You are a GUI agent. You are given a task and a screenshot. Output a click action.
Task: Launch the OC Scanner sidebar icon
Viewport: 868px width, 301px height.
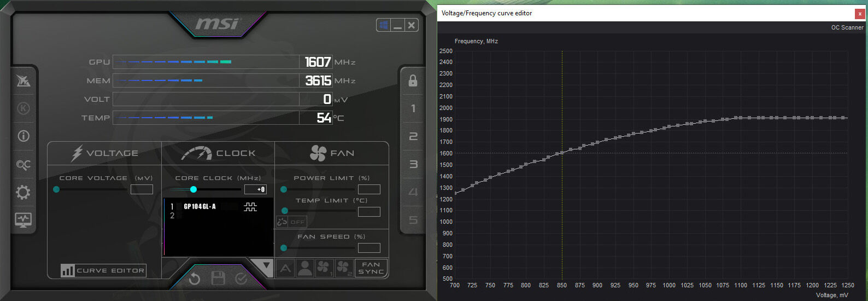coord(24,164)
